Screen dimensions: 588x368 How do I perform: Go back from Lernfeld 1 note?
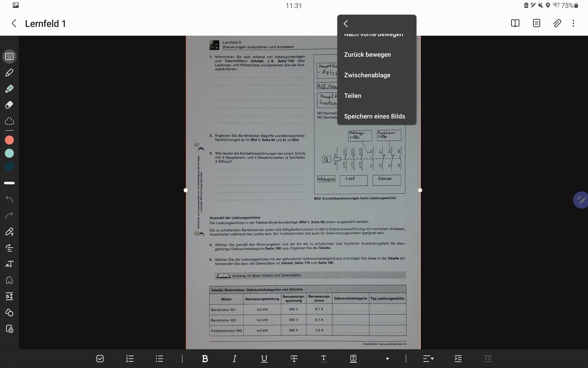tap(14, 23)
